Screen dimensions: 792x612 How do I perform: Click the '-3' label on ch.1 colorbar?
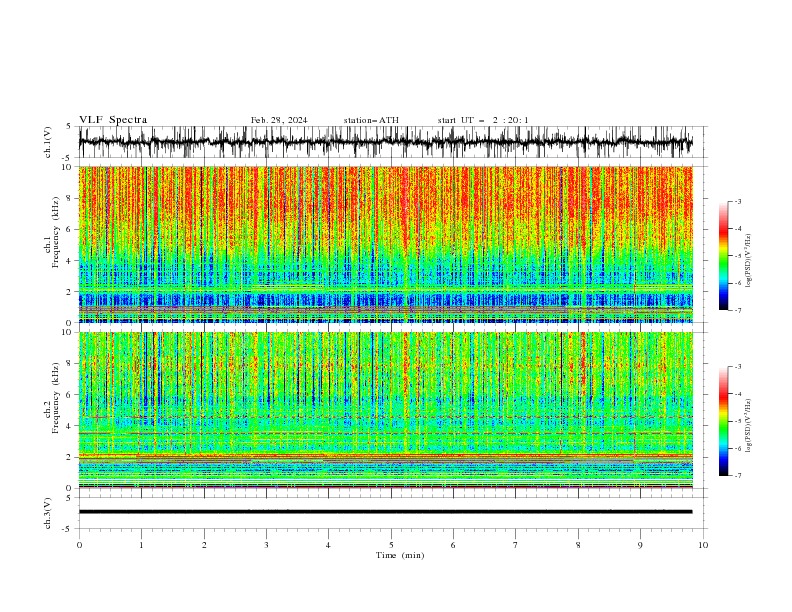[x=737, y=201]
